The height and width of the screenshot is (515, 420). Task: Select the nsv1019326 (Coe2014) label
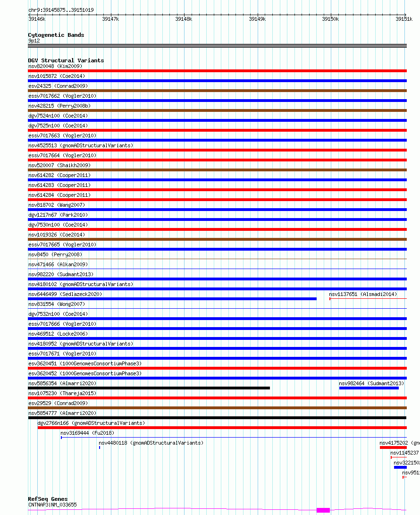click(57, 235)
